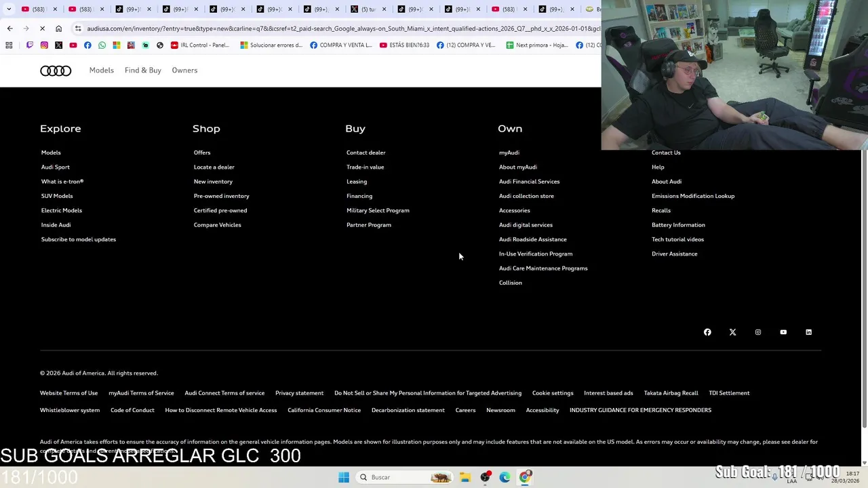868x488 pixels.
Task: Open Cookie settings footer link
Action: click(553, 393)
